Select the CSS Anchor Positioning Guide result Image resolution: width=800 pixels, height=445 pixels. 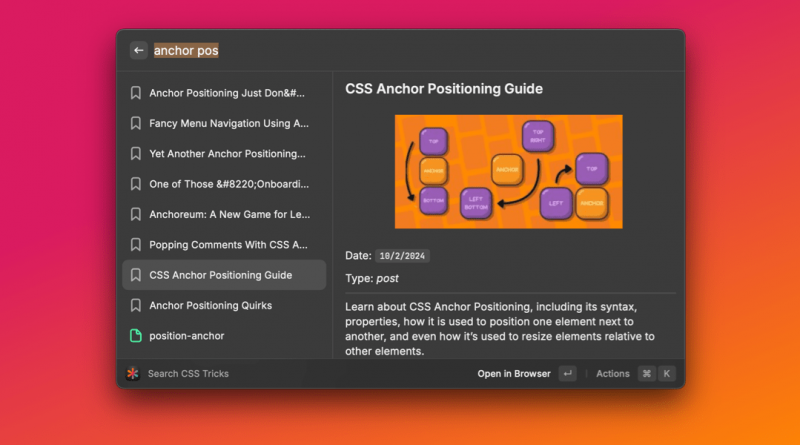point(221,275)
